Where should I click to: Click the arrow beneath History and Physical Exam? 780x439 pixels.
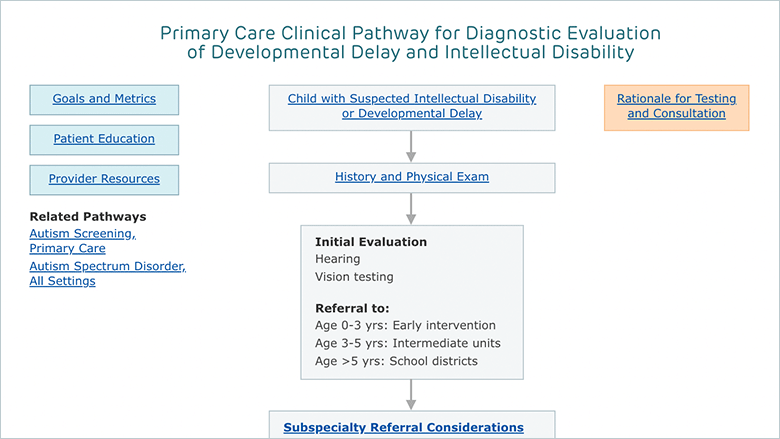pyautogui.click(x=411, y=209)
